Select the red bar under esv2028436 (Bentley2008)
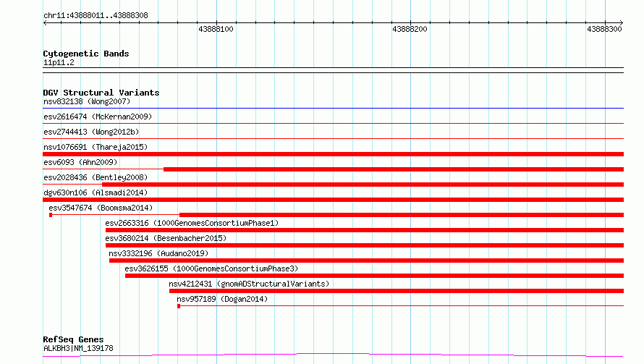Image resolution: width=644 pixels, height=364 pixels. coord(363,185)
